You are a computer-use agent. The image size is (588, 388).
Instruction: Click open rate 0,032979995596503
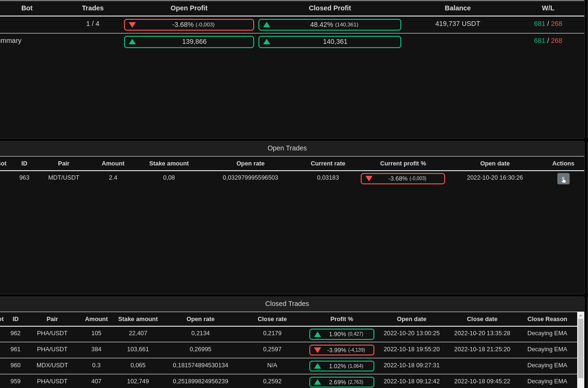tap(250, 178)
